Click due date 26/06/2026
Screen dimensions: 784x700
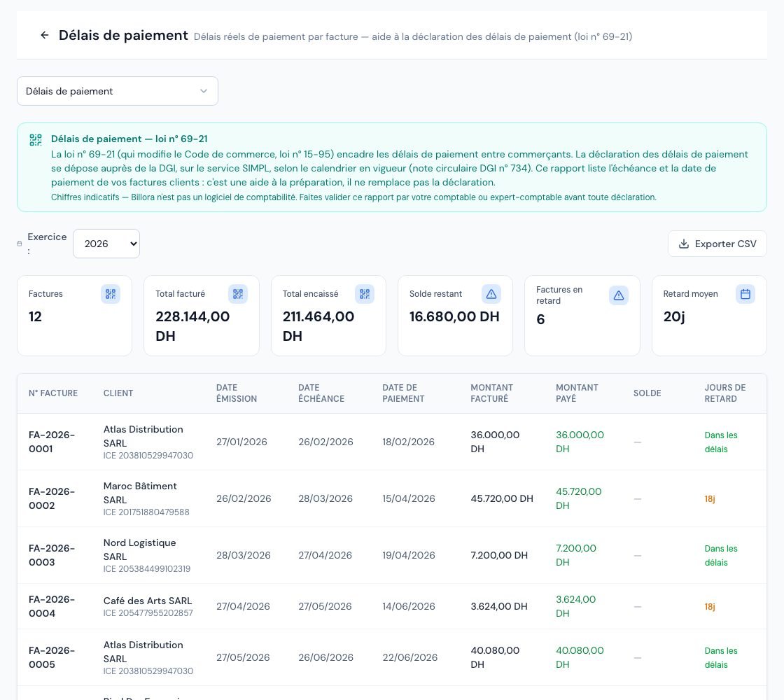(x=325, y=657)
